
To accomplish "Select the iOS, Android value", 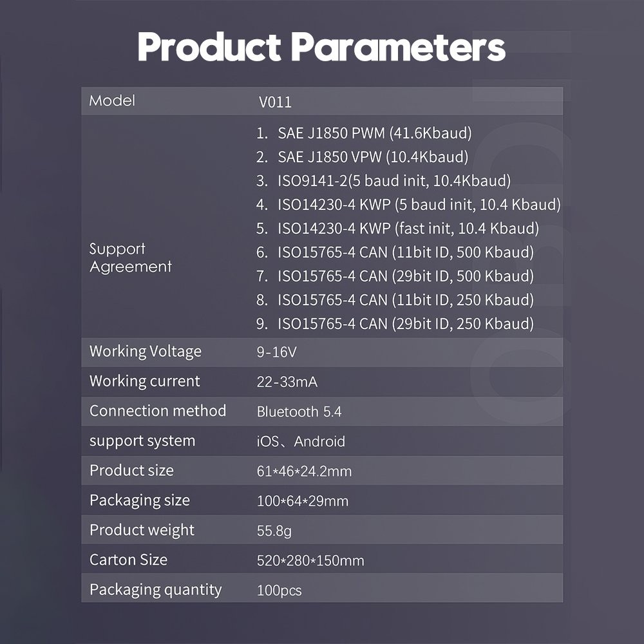I will click(301, 442).
